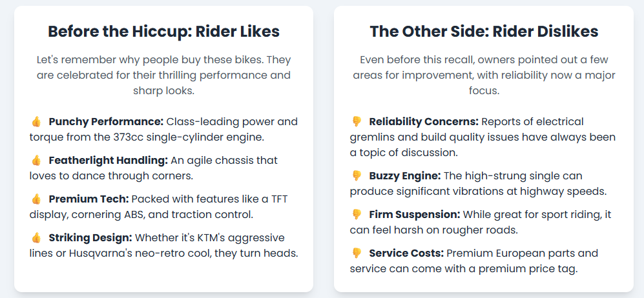Click thumbs-down icon beside Reliability Concerns

click(x=356, y=121)
